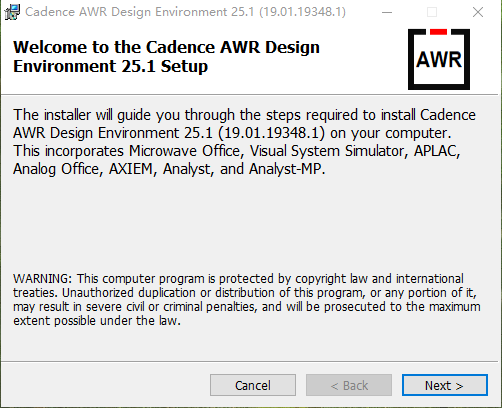
Task: Click the disabled maximize box
Action: [x=432, y=12]
